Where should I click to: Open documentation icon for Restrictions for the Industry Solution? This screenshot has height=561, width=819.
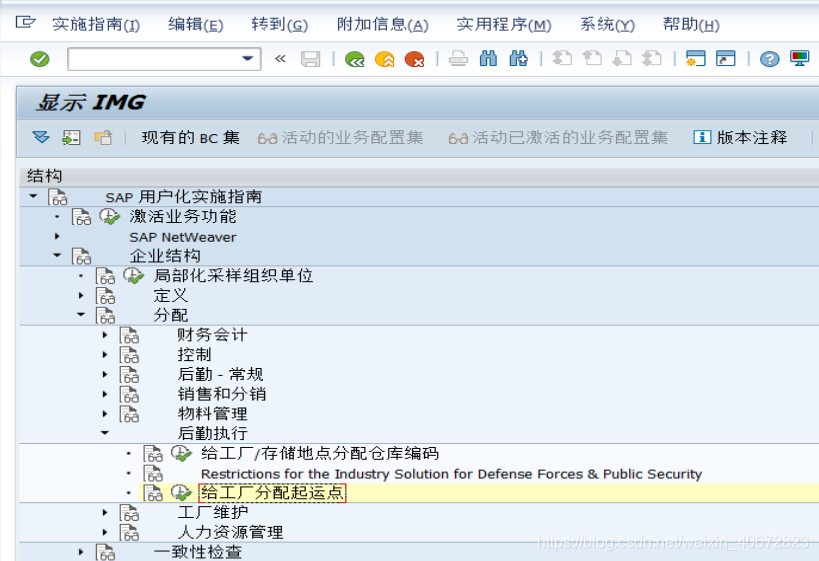coord(153,473)
